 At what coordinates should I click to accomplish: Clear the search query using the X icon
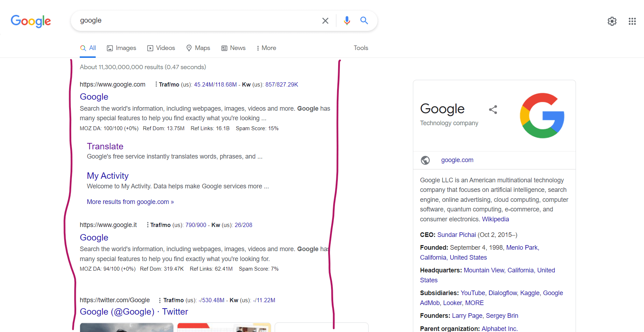click(325, 21)
